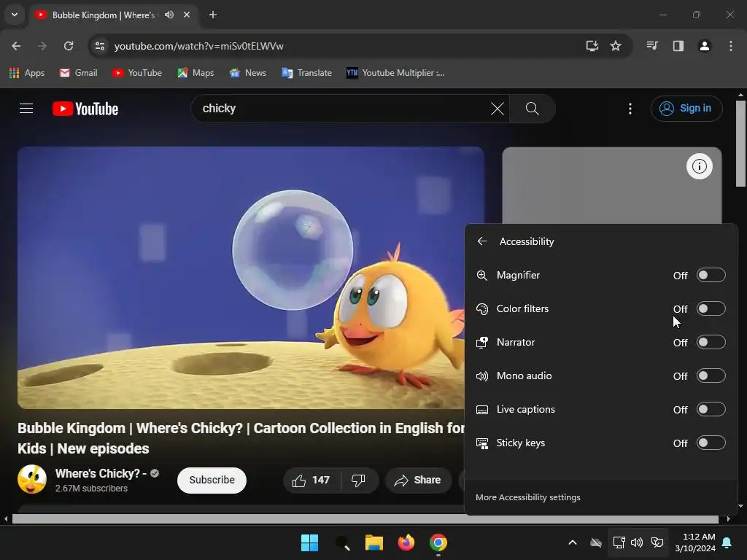Open Apps bookmark
The image size is (747, 560).
[x=27, y=73]
